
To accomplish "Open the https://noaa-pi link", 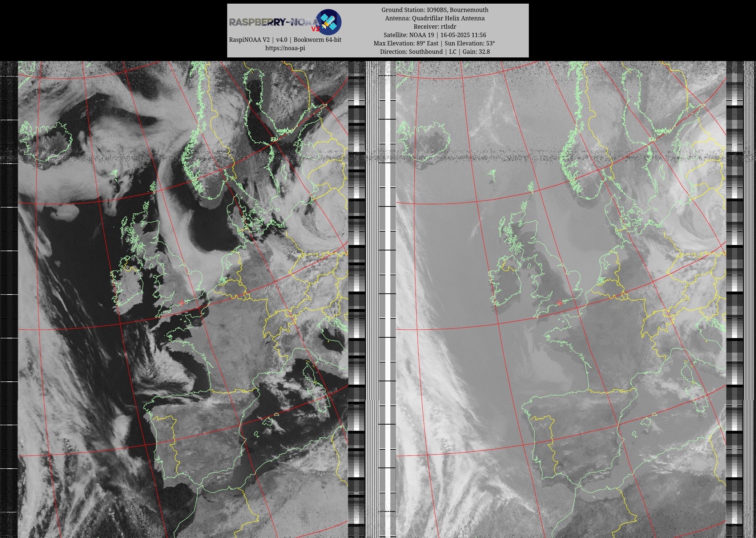I will click(285, 48).
